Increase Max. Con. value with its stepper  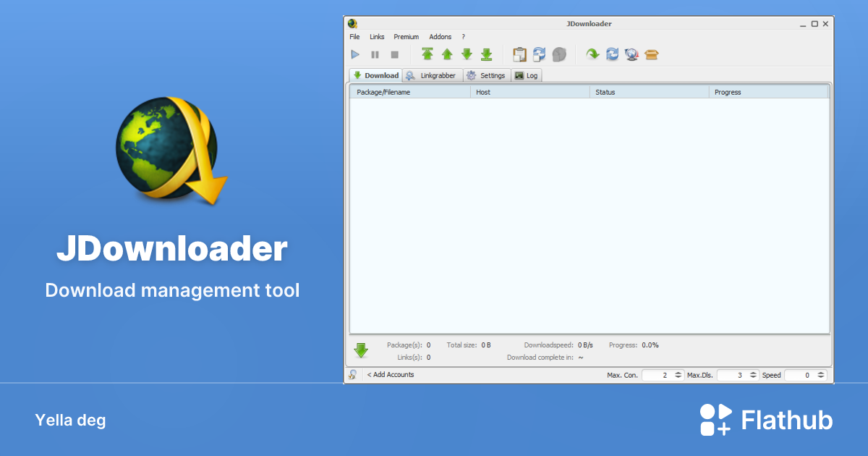point(678,373)
